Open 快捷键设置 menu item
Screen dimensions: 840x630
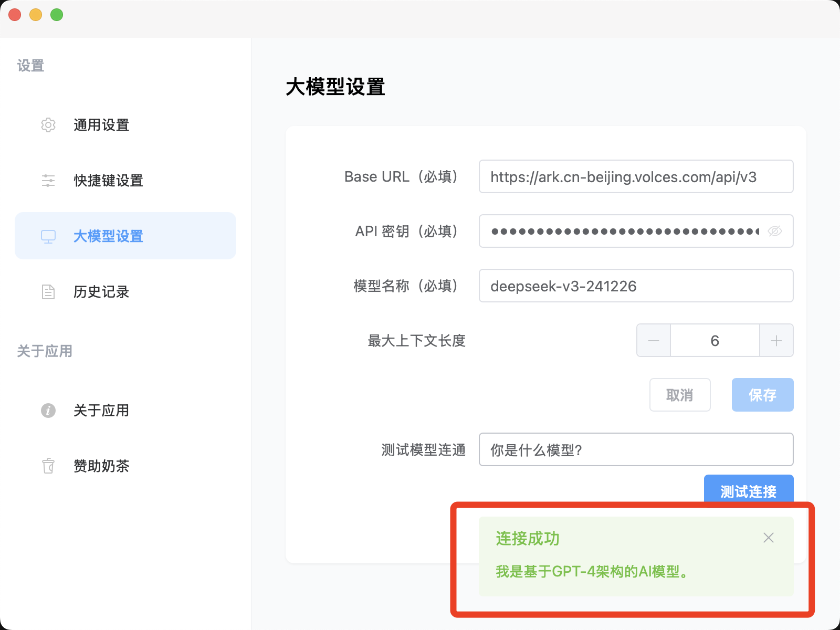[x=125, y=181]
